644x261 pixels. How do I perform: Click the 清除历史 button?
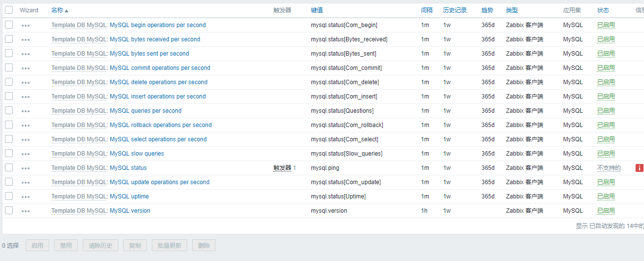coord(101,245)
